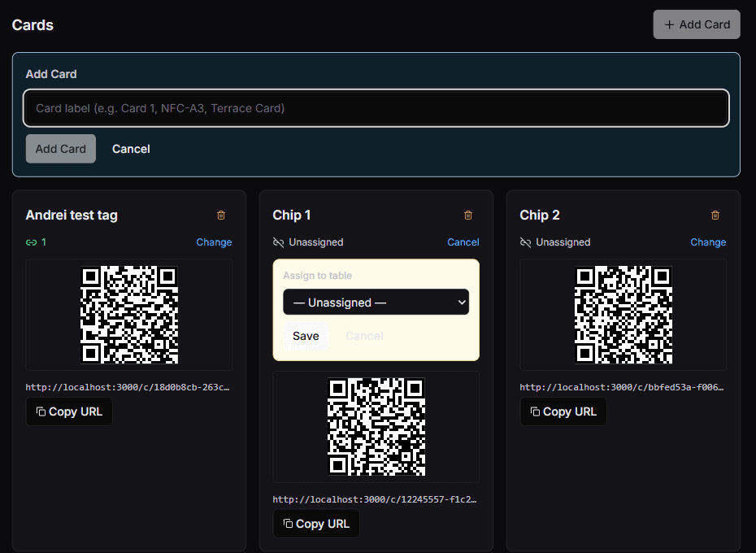Delete the Andrei test tag card
Screen dimensions: 756x553
(x=221, y=216)
